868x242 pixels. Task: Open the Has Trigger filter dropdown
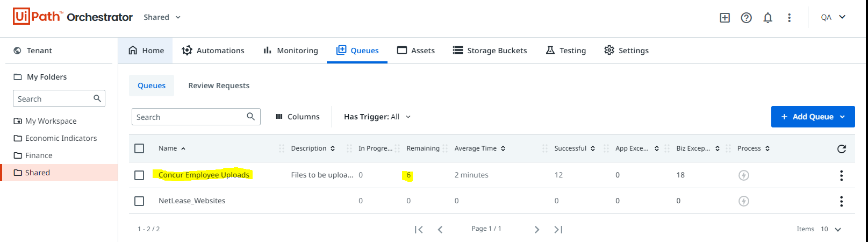click(x=377, y=117)
